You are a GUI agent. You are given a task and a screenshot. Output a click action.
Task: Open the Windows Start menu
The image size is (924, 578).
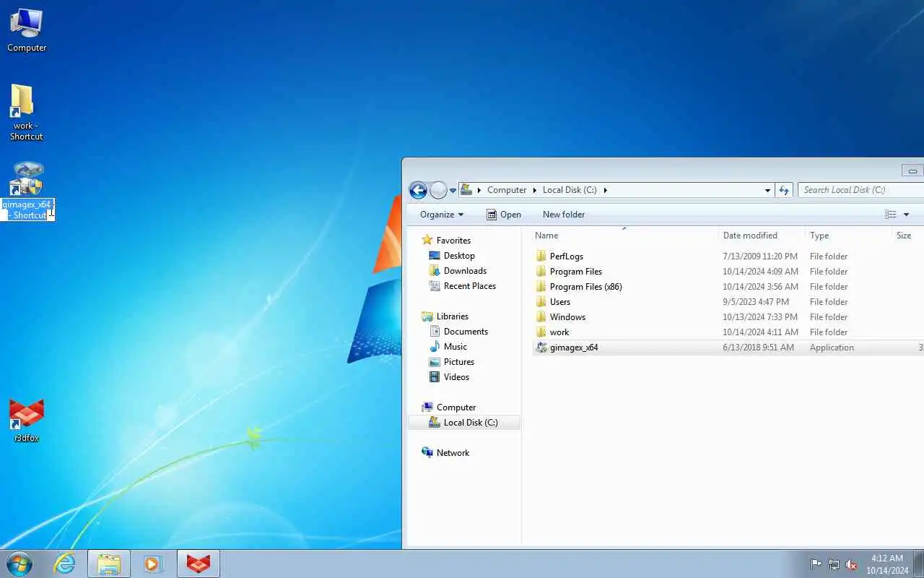(19, 564)
